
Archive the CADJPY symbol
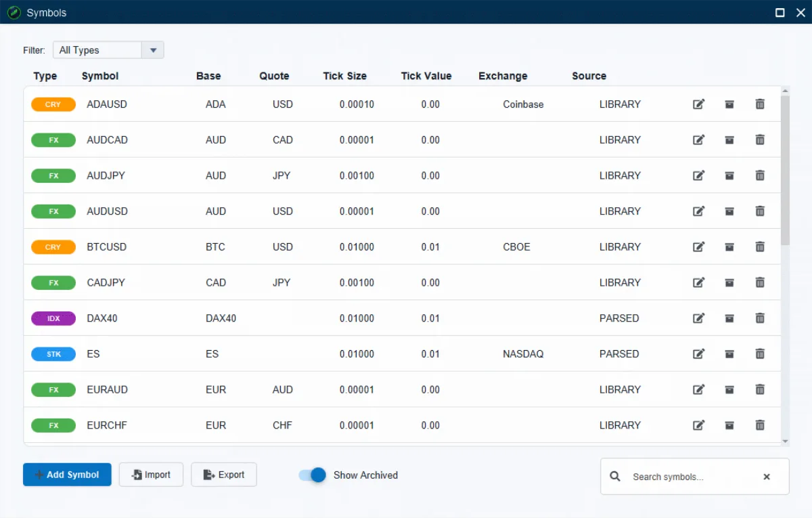(729, 282)
